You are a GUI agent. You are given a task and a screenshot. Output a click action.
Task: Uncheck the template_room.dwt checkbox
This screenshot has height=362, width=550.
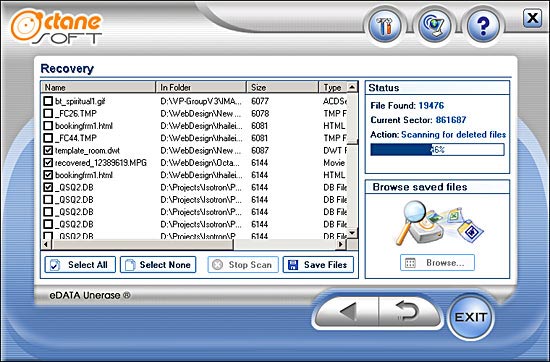(x=48, y=150)
